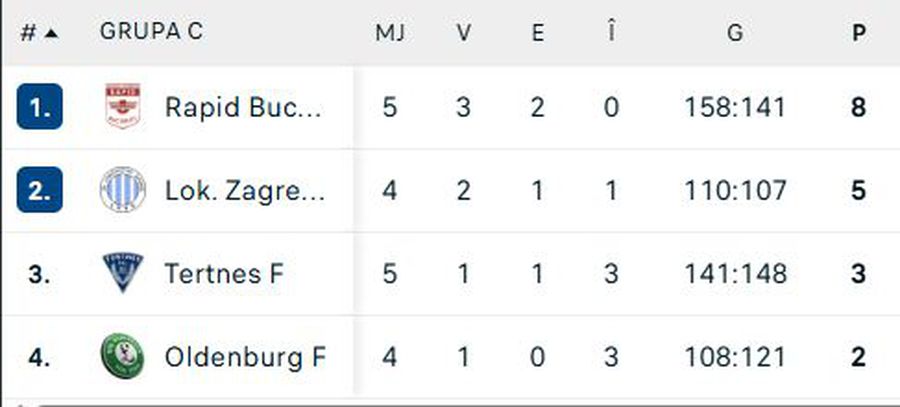The image size is (900, 407).
Task: Sort standings by Î losses column
Action: point(611,32)
